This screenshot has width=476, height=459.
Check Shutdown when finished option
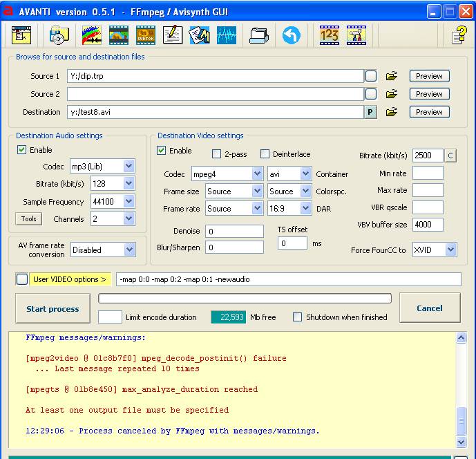coord(297,317)
